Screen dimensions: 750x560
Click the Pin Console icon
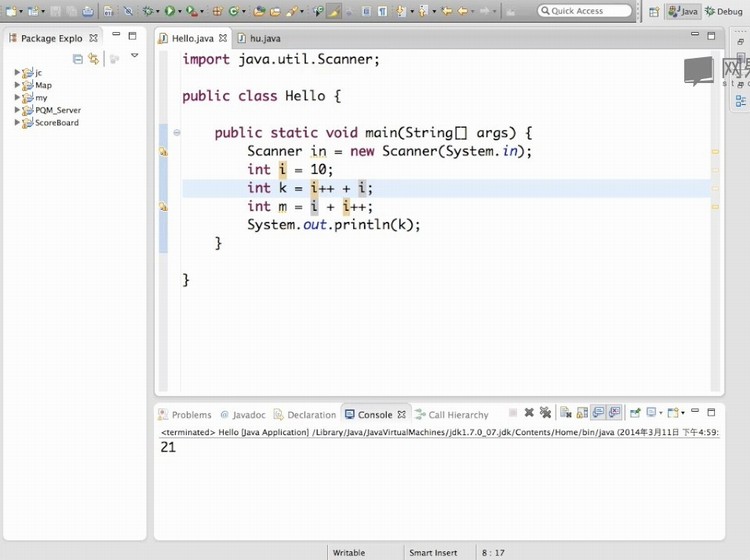coord(635,412)
